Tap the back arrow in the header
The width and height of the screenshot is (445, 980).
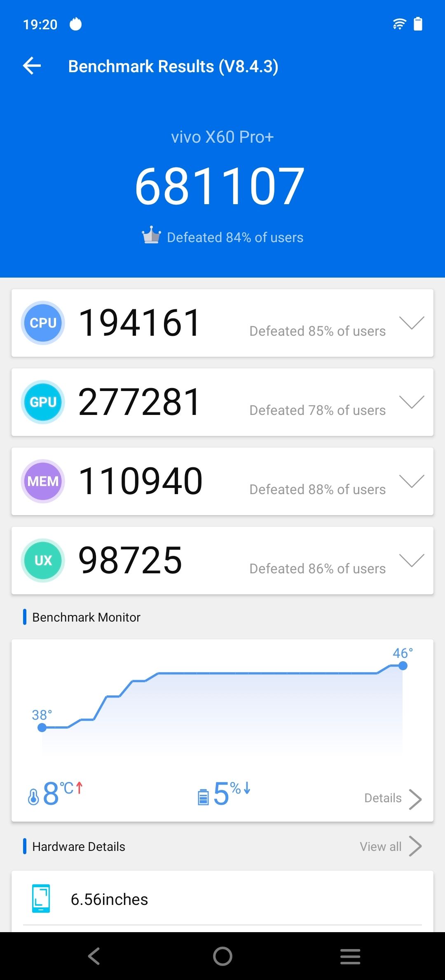pyautogui.click(x=32, y=66)
